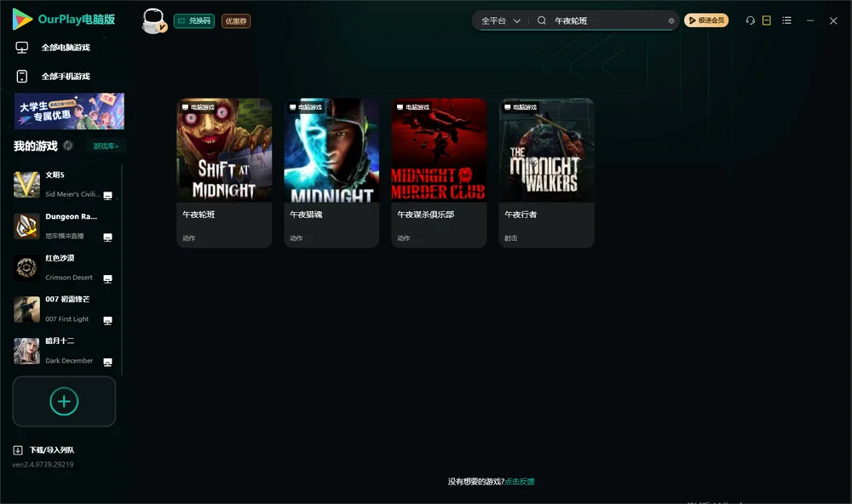Open 红色沙漠 in my games list

tap(63, 267)
